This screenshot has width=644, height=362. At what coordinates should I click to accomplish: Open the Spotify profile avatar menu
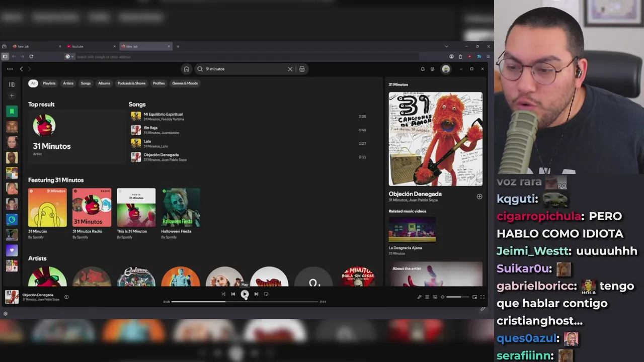[446, 69]
